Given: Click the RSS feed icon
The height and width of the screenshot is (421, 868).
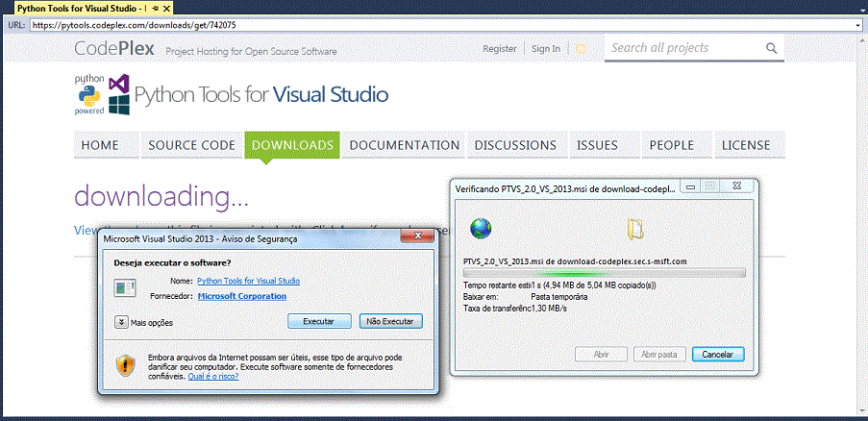Looking at the screenshot, I should click(581, 49).
